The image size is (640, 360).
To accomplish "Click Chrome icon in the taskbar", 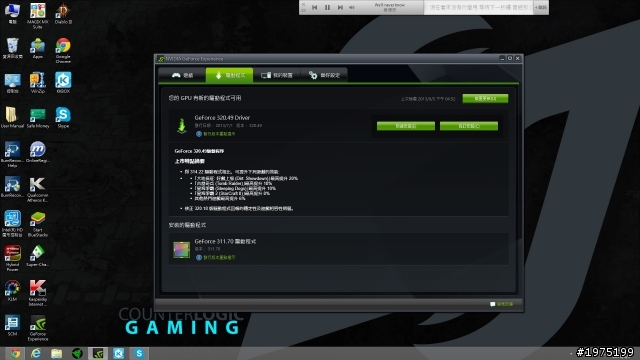I will [x=16, y=353].
